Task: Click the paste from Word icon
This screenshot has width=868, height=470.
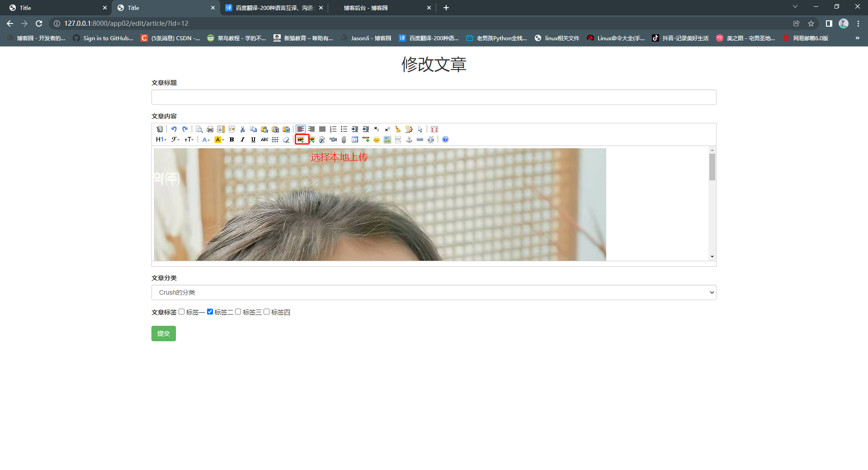Action: (x=286, y=129)
